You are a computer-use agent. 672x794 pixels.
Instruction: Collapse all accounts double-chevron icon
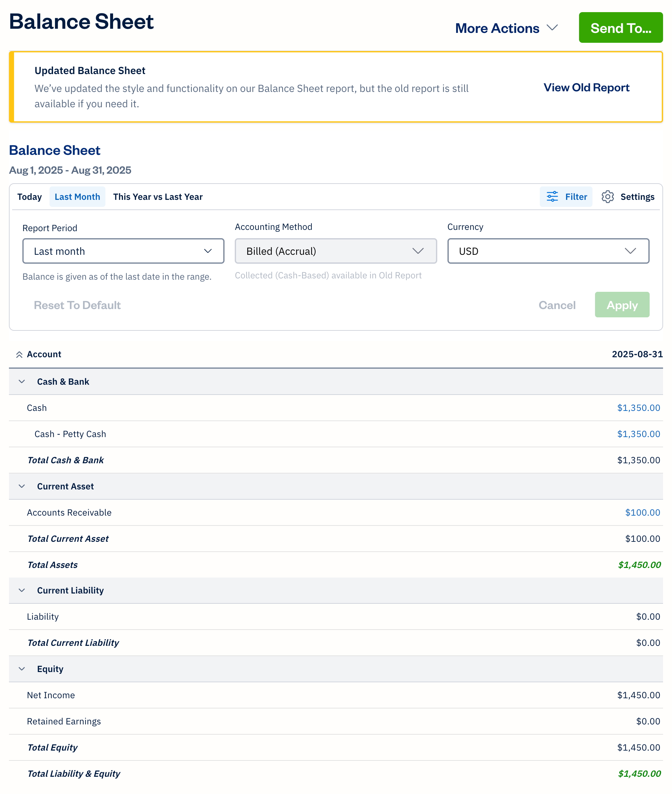(x=19, y=355)
